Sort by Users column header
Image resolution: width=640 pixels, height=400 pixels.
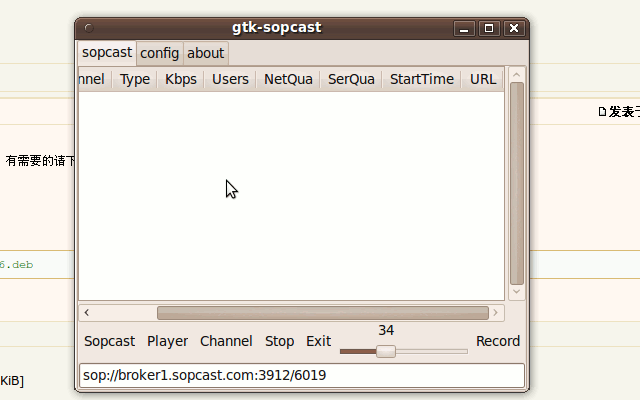(230, 79)
